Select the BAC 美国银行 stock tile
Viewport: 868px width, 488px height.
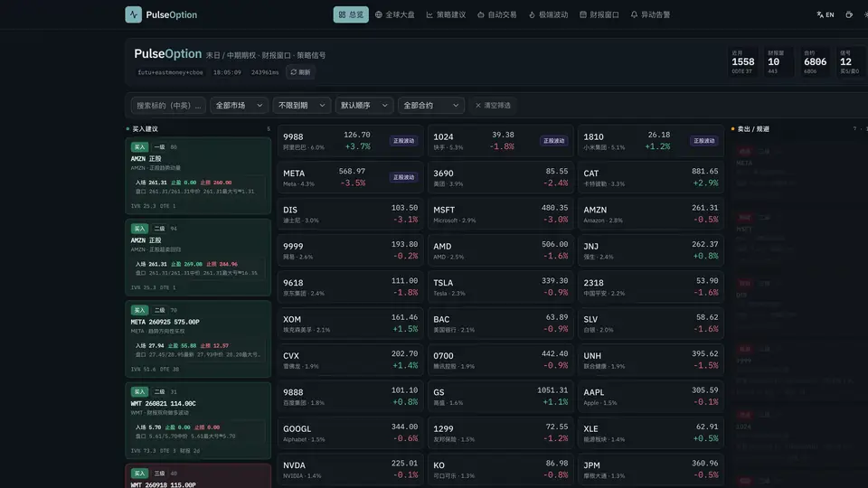(500, 324)
